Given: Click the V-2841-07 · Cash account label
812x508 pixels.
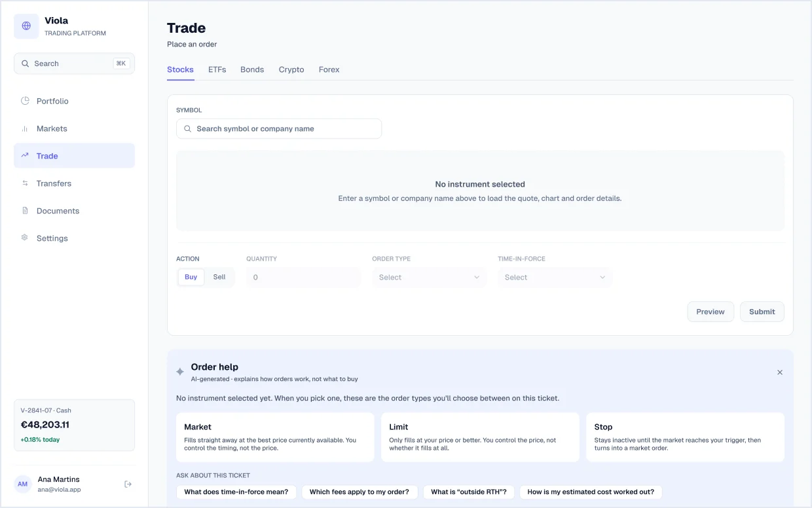Looking at the screenshot, I should click(x=46, y=410).
